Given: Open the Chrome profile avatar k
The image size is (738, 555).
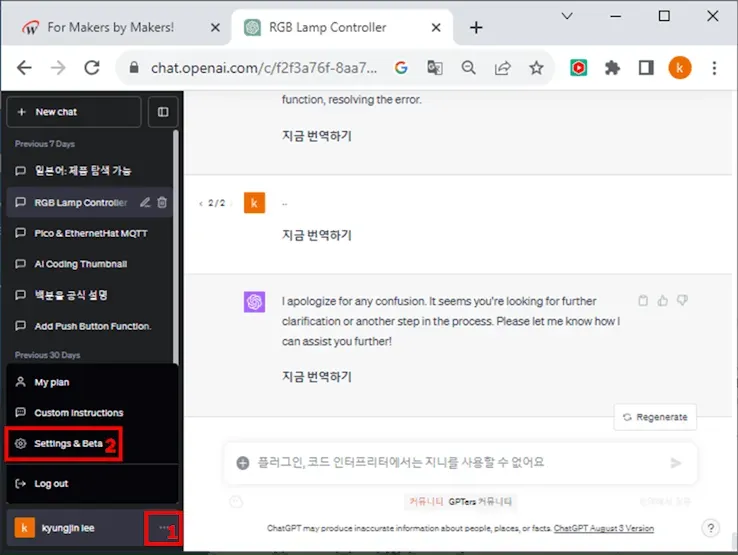Looking at the screenshot, I should pos(680,68).
